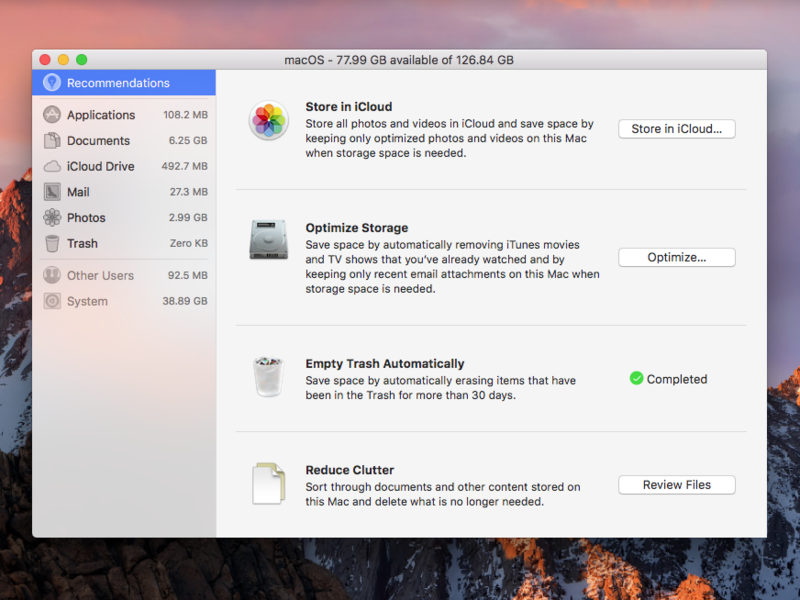Zoom window with the green button

click(82, 60)
